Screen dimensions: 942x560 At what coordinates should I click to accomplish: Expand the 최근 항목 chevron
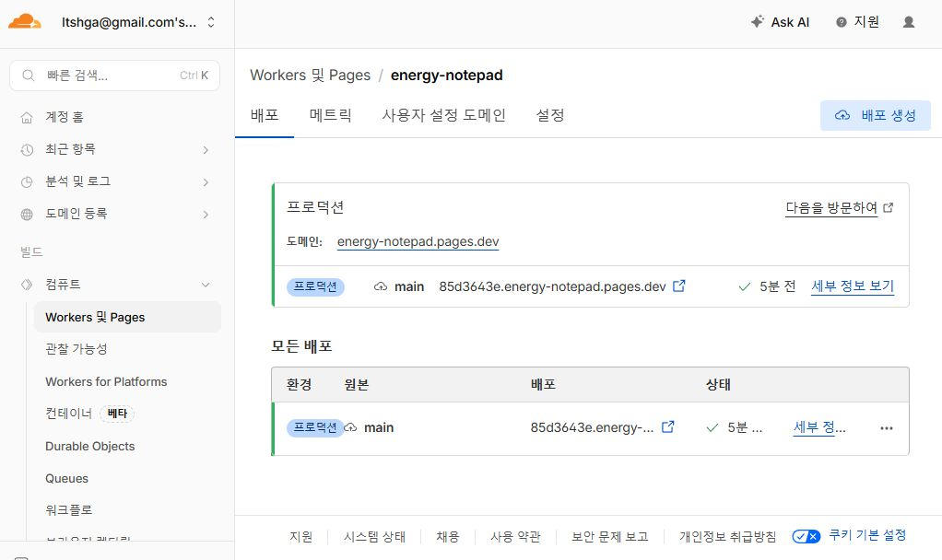point(206,150)
